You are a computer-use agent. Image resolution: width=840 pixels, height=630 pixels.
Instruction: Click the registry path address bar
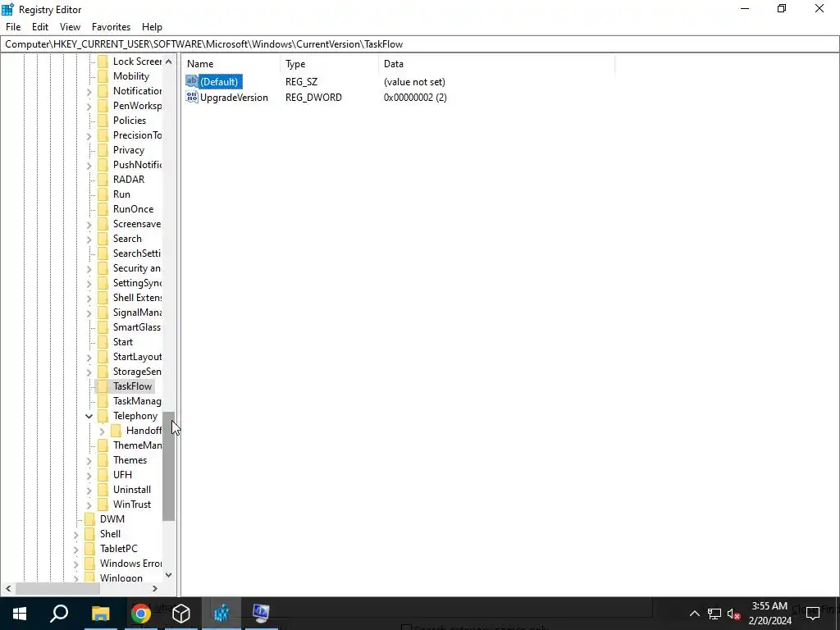point(419,44)
